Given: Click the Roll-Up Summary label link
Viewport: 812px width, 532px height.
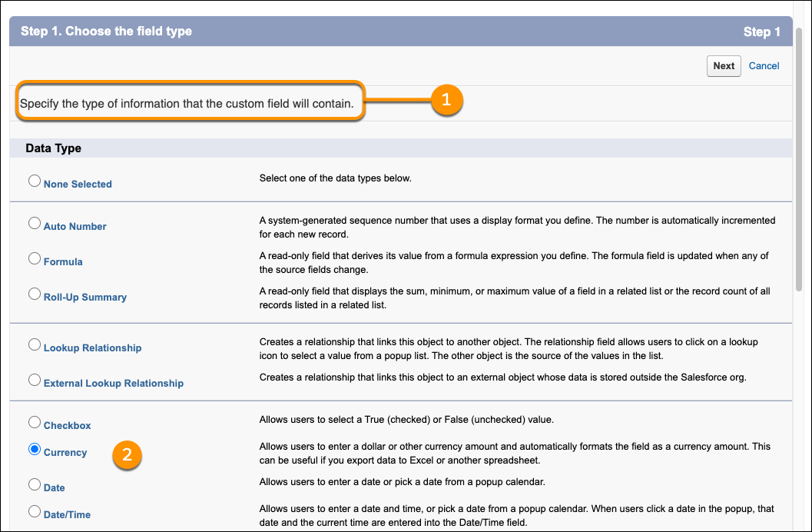Looking at the screenshot, I should pyautogui.click(x=83, y=297).
